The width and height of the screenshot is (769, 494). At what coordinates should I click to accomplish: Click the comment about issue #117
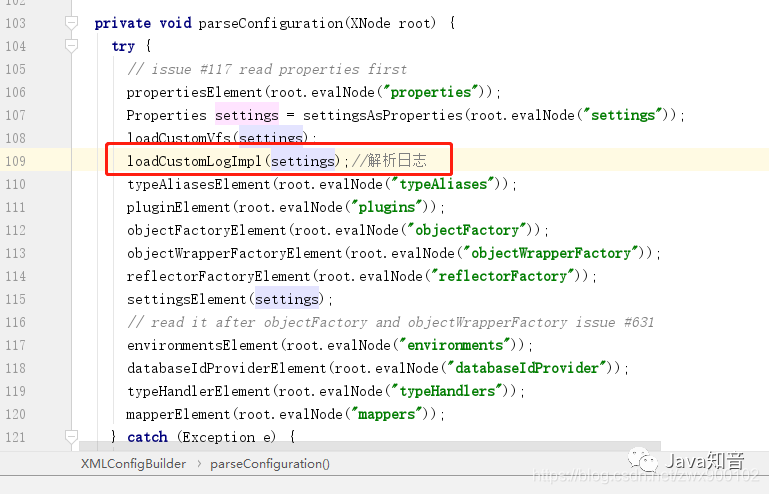(267, 69)
